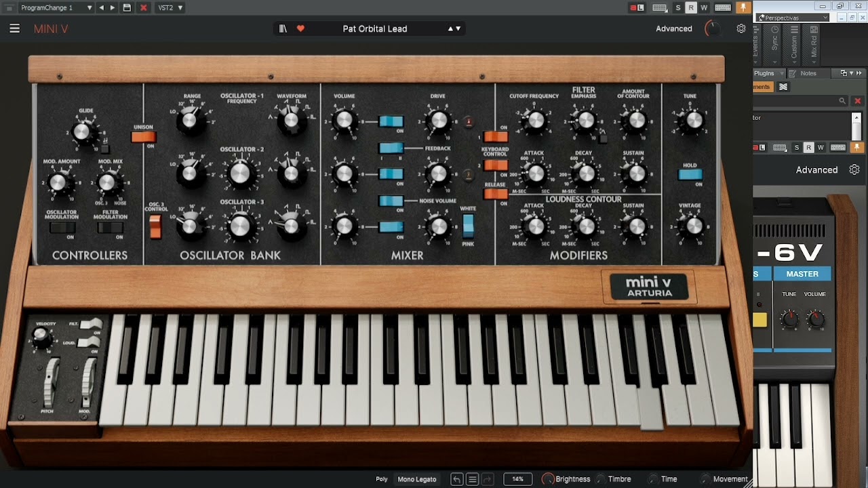Viewport: 868px width, 488px height.
Task: Click the Glide knob in Controllers
Action: click(83, 131)
